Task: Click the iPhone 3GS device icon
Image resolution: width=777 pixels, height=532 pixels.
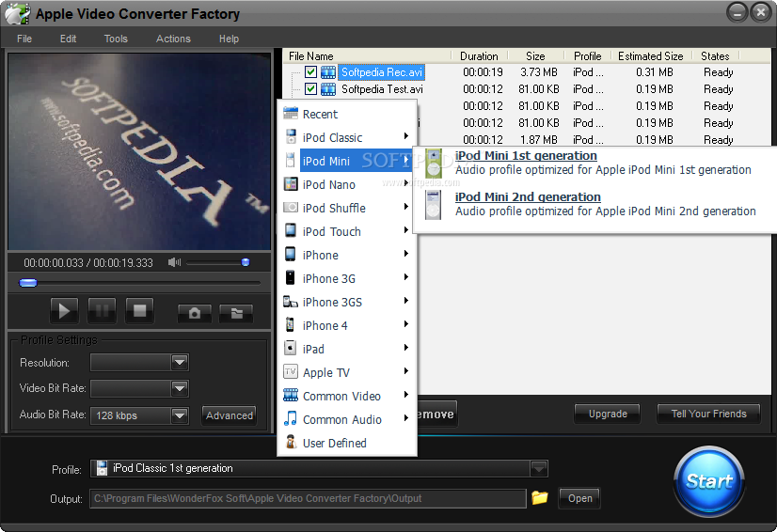Action: 291,302
